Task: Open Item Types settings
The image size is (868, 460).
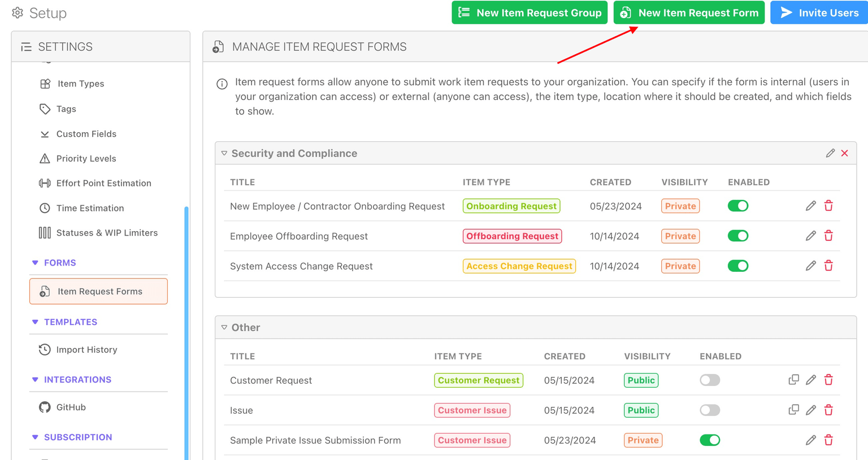Action: coord(80,84)
